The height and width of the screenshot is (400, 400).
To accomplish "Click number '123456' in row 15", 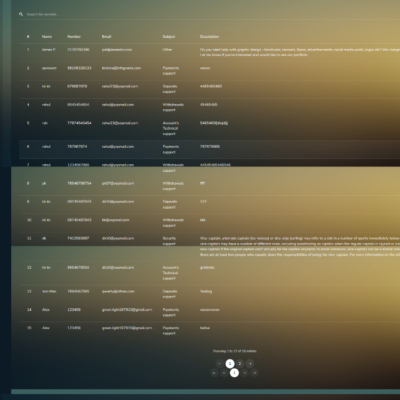I will point(74,328).
